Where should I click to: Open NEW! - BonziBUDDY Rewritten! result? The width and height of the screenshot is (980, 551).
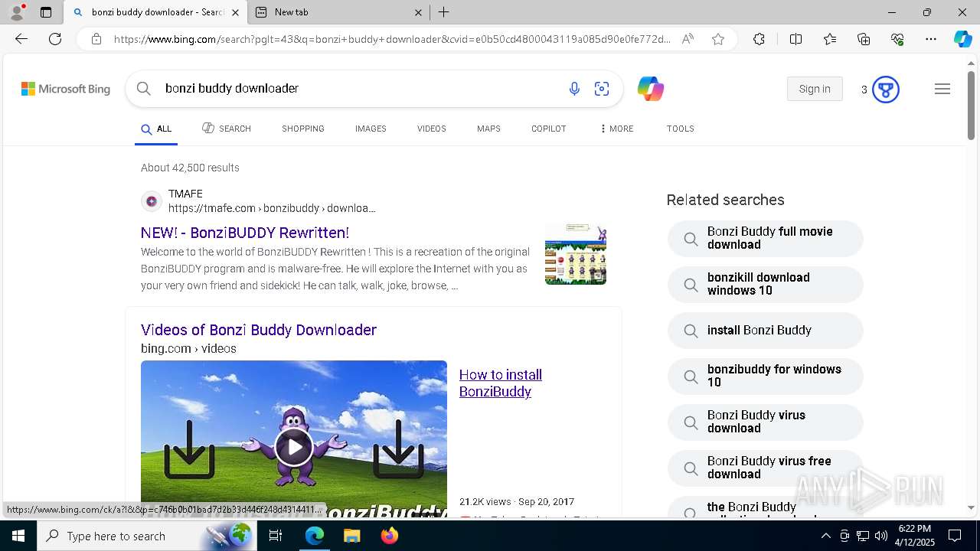click(245, 233)
